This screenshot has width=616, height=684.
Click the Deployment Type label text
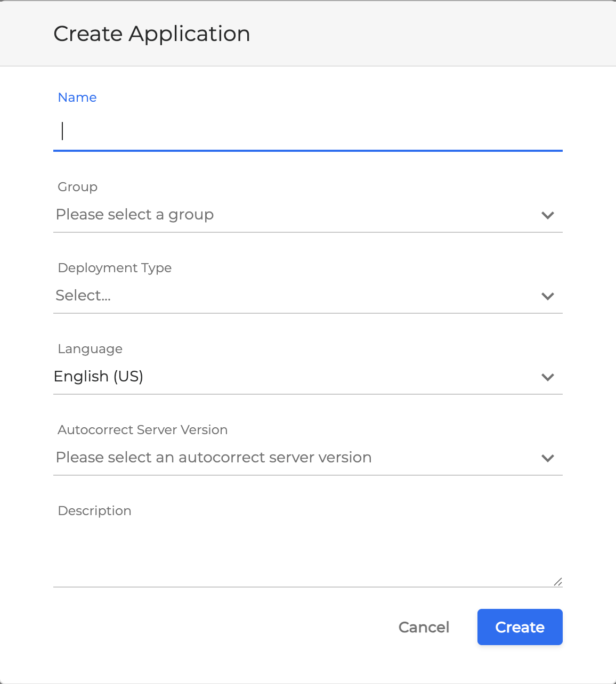tap(115, 268)
